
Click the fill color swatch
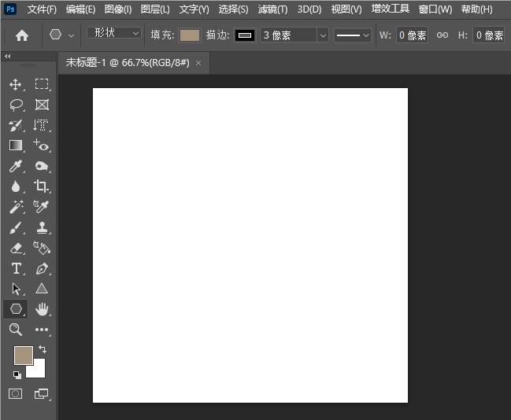(190, 35)
